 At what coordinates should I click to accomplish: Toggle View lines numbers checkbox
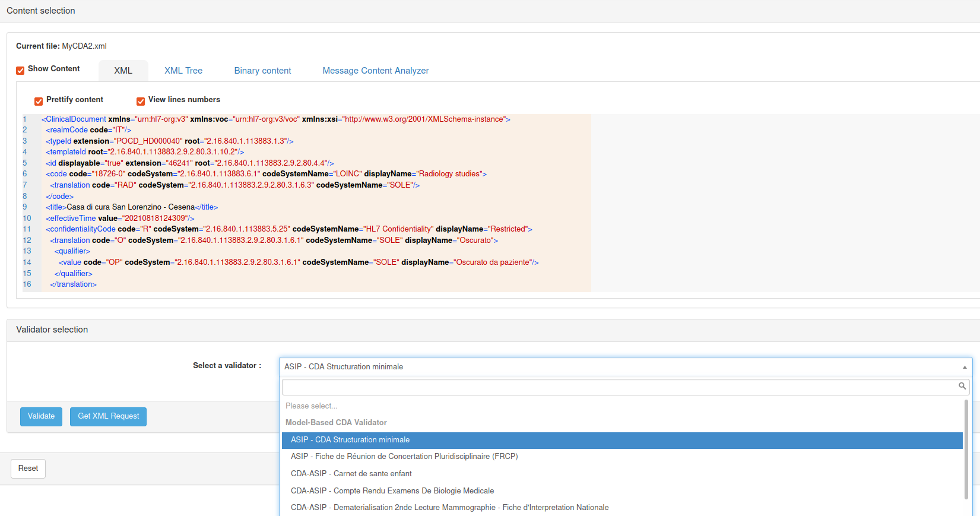[141, 101]
